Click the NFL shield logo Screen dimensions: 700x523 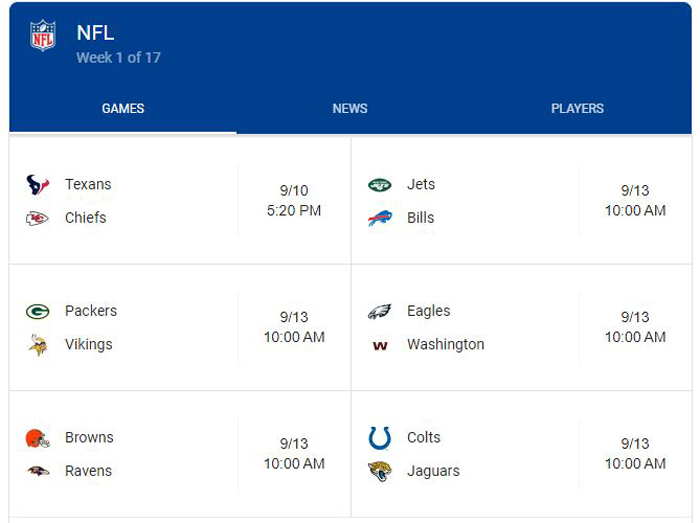click(43, 35)
